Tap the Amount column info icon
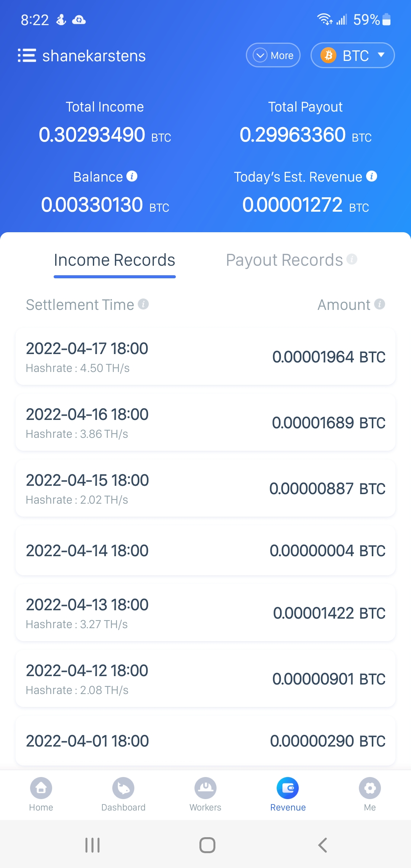Image resolution: width=411 pixels, height=868 pixels. 379,304
